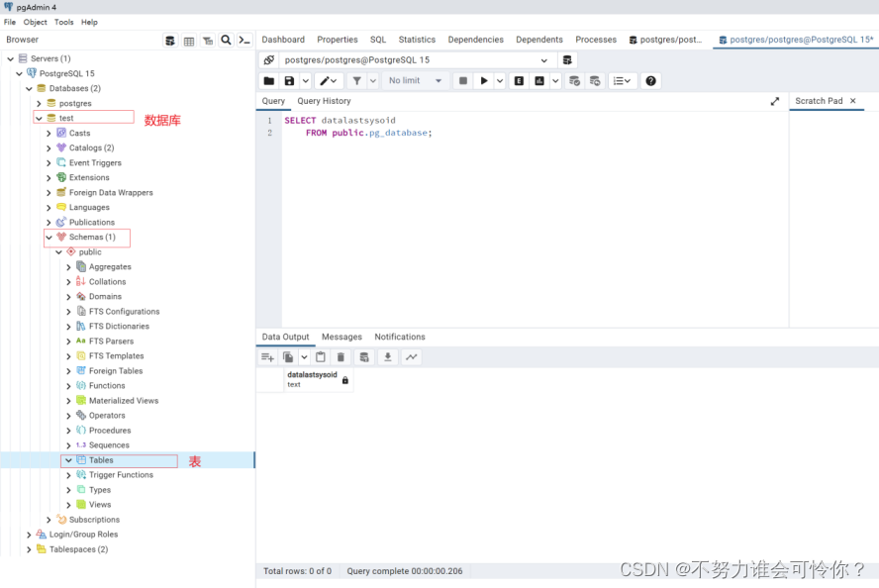Click the delete rows trash icon
This screenshot has height=588, width=879.
pyautogui.click(x=340, y=356)
